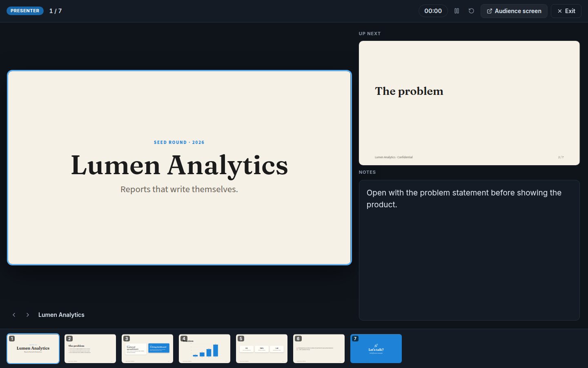The image size is (588, 368).
Task: Click the 1 / 7 slide counter
Action: [x=56, y=11]
